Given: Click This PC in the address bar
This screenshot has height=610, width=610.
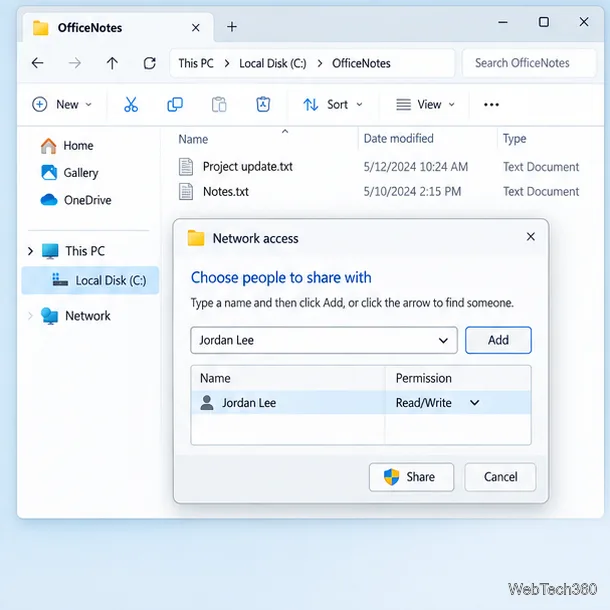Looking at the screenshot, I should [196, 63].
